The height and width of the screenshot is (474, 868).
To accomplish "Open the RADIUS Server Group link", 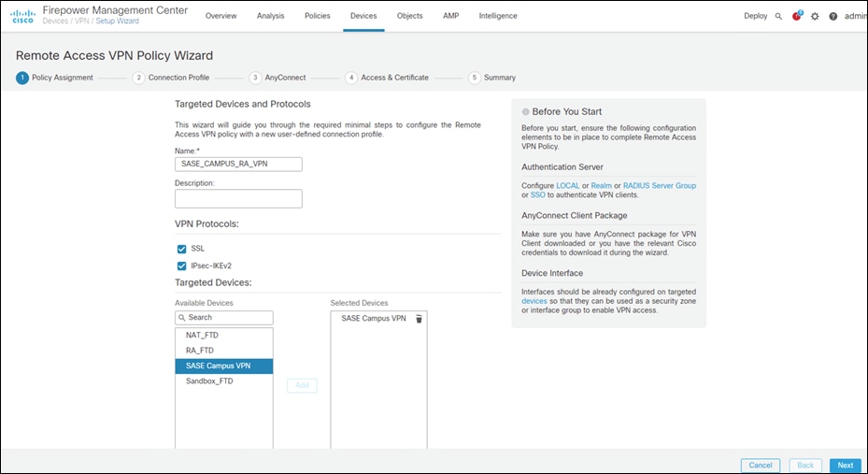I will click(x=660, y=186).
